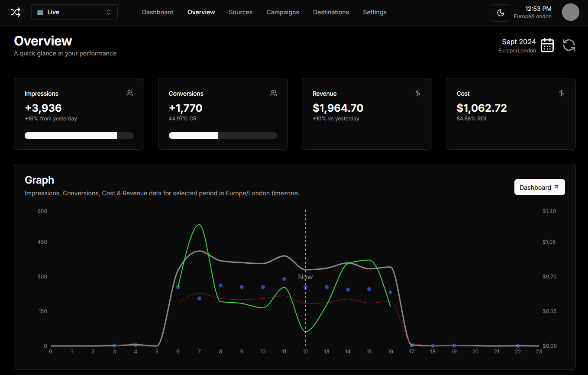Open the Destinations tab

tap(331, 12)
